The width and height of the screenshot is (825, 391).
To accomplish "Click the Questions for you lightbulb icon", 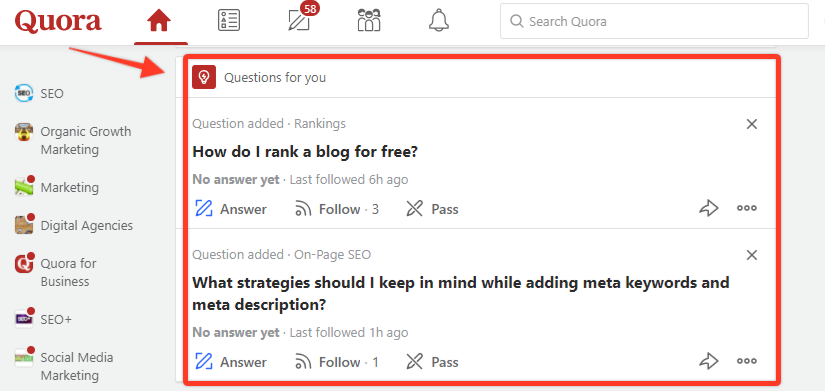I will 204,77.
